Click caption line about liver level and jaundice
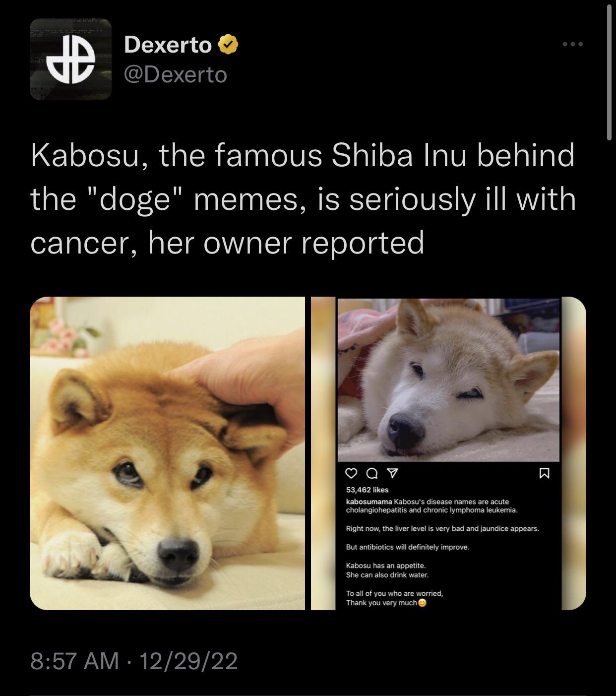The width and height of the screenshot is (616, 696). 442,529
